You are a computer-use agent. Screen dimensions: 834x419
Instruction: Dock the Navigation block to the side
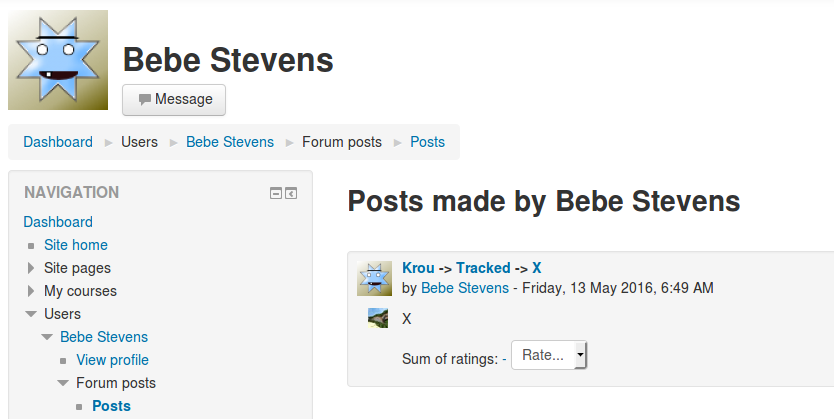[291, 193]
